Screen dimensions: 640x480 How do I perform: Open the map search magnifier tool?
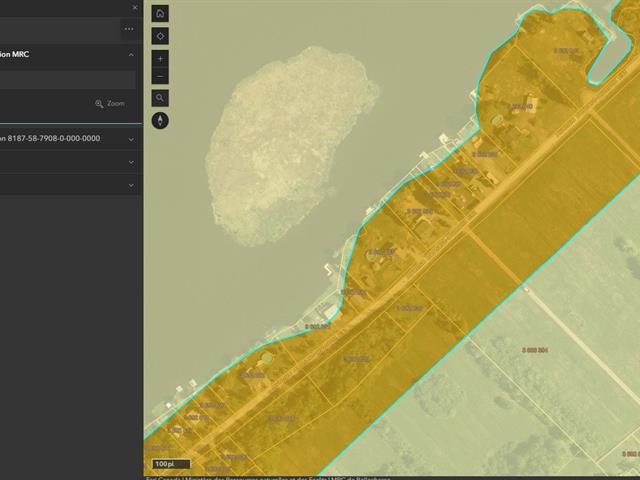click(161, 98)
